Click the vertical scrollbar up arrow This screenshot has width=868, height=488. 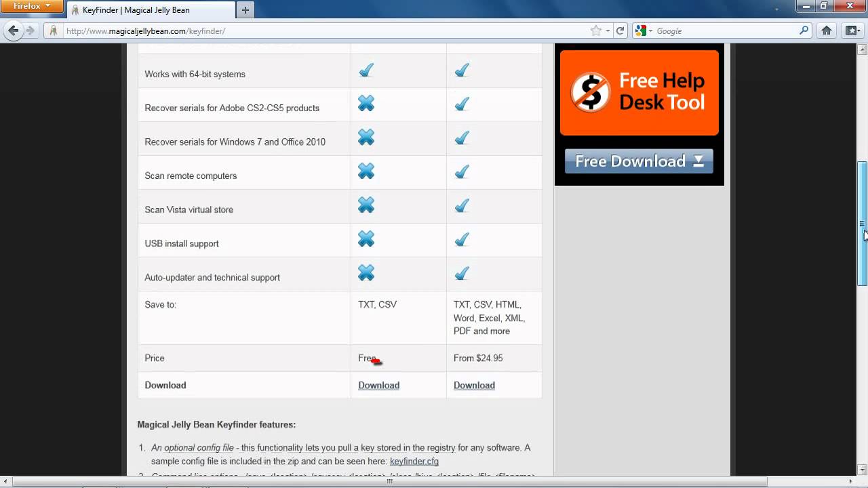coord(863,49)
